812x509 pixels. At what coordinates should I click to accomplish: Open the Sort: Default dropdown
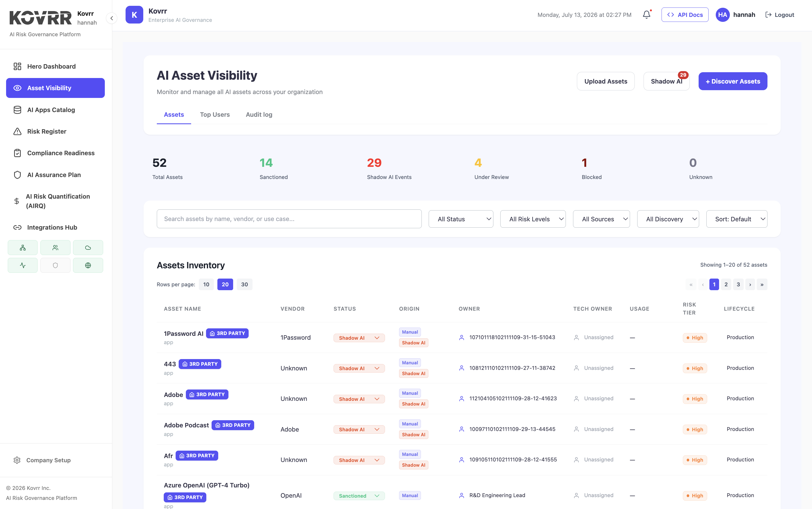(736, 219)
